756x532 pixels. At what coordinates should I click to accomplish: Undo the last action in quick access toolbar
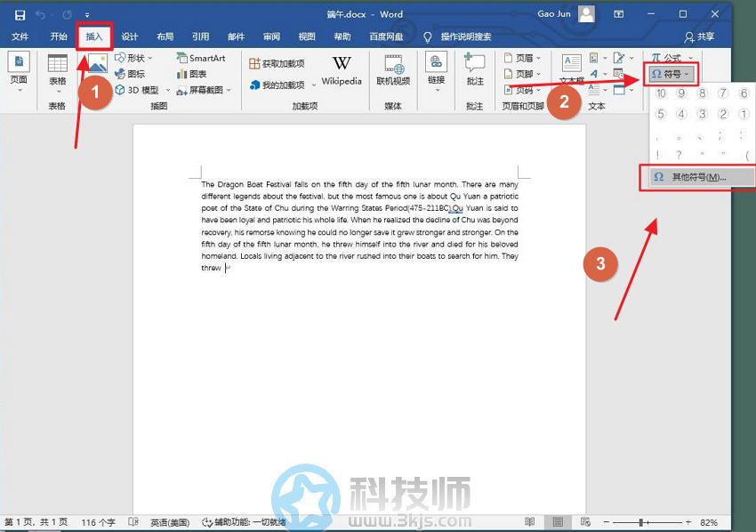(x=41, y=15)
